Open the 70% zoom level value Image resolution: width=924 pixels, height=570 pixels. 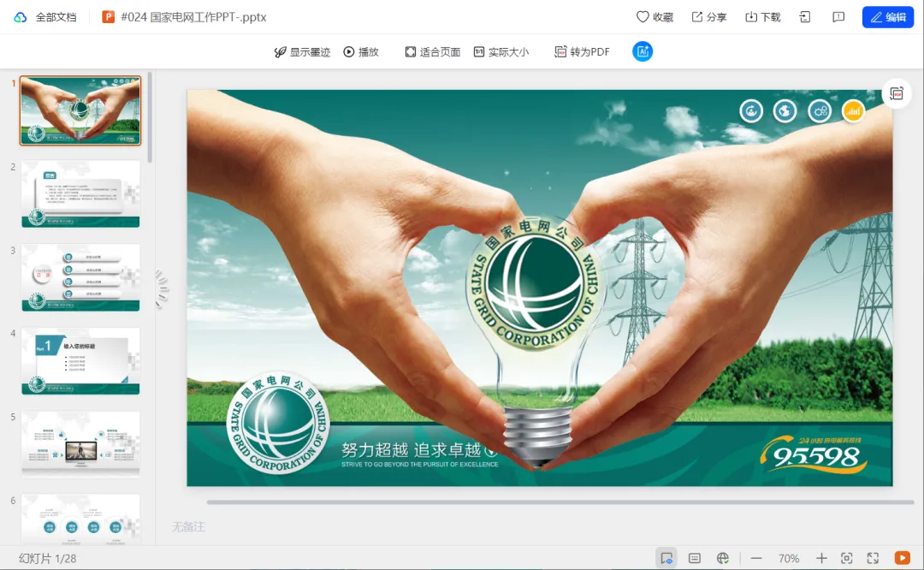(x=789, y=558)
